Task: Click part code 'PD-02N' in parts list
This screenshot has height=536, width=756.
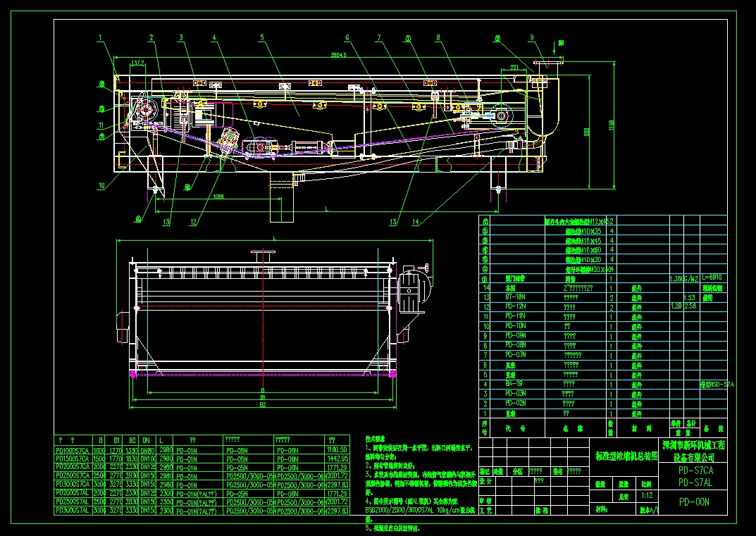Action: point(516,403)
